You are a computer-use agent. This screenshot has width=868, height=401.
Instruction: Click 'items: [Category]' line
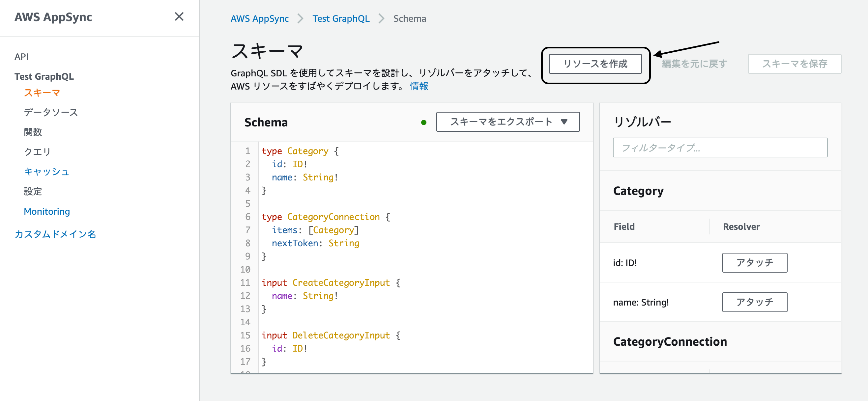pyautogui.click(x=315, y=230)
